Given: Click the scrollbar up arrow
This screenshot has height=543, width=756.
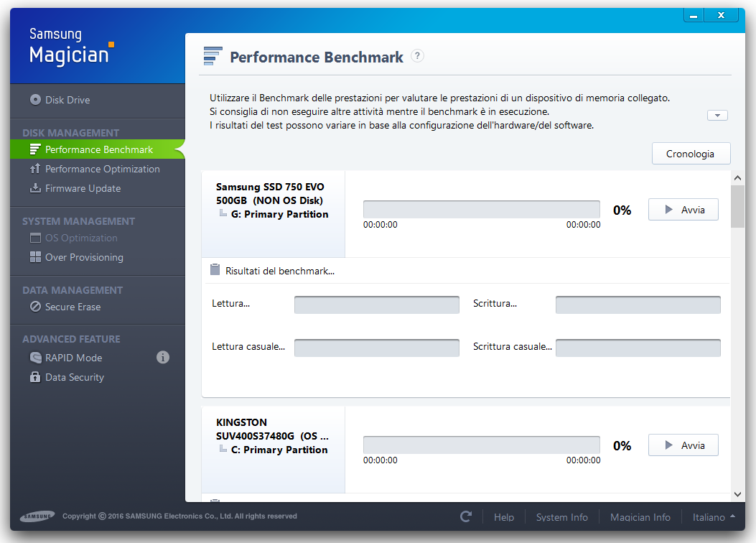Looking at the screenshot, I should pyautogui.click(x=737, y=178).
